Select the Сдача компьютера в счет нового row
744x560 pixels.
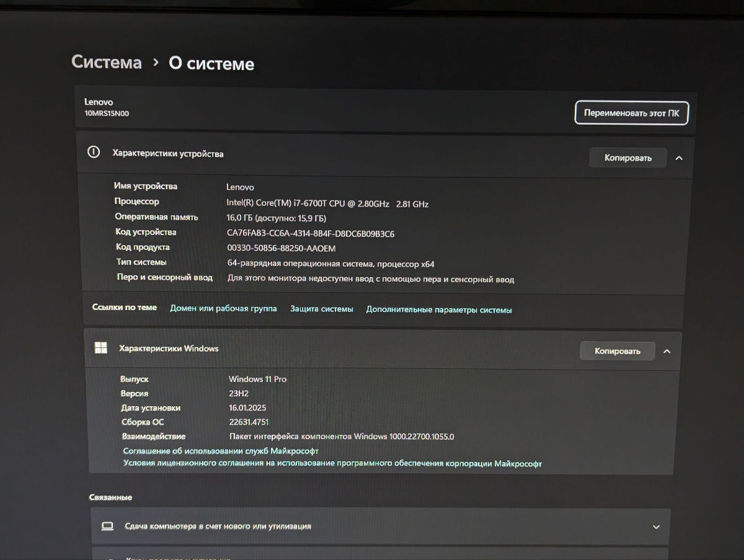(381, 527)
